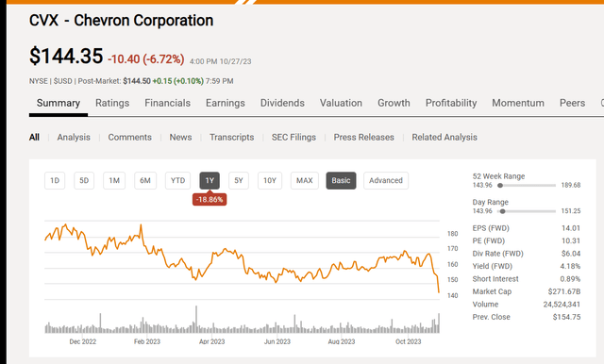Click the Dec 2022 axis label
The height and width of the screenshot is (364, 604).
tap(83, 341)
